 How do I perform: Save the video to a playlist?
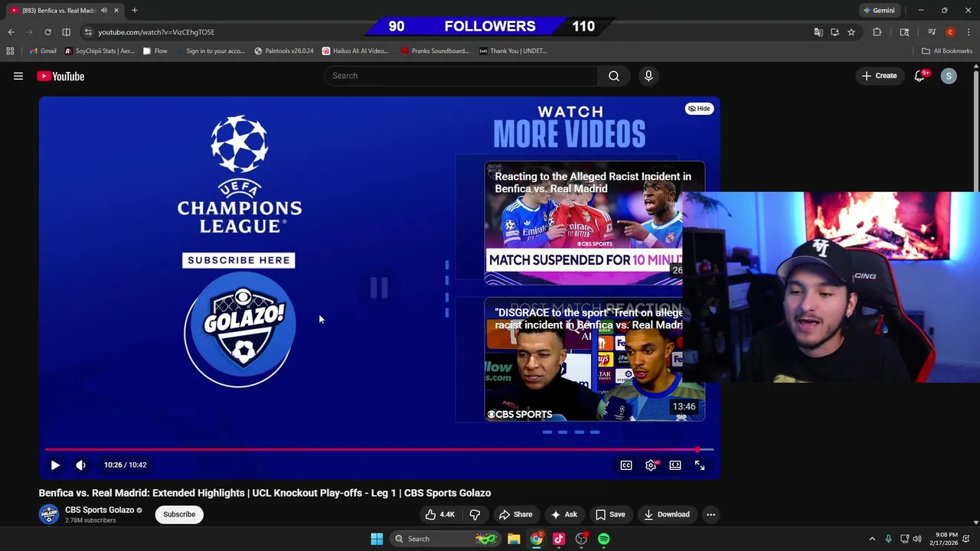coord(610,514)
